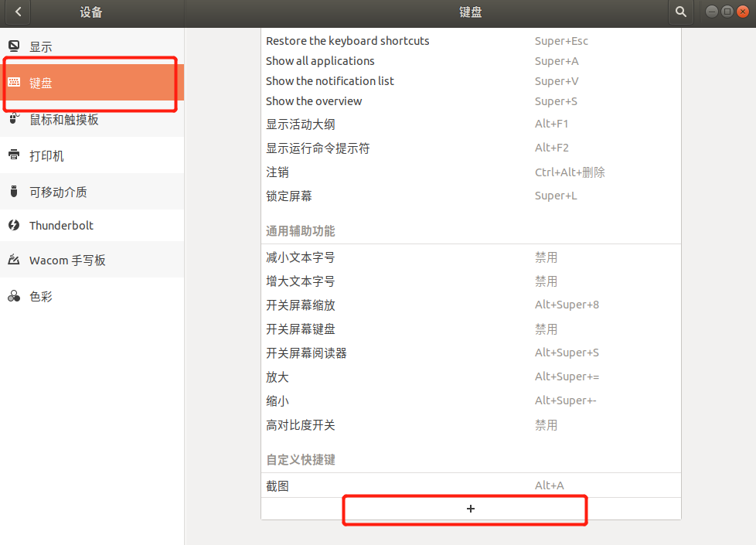Click the Super+A shortcut value

(557, 61)
